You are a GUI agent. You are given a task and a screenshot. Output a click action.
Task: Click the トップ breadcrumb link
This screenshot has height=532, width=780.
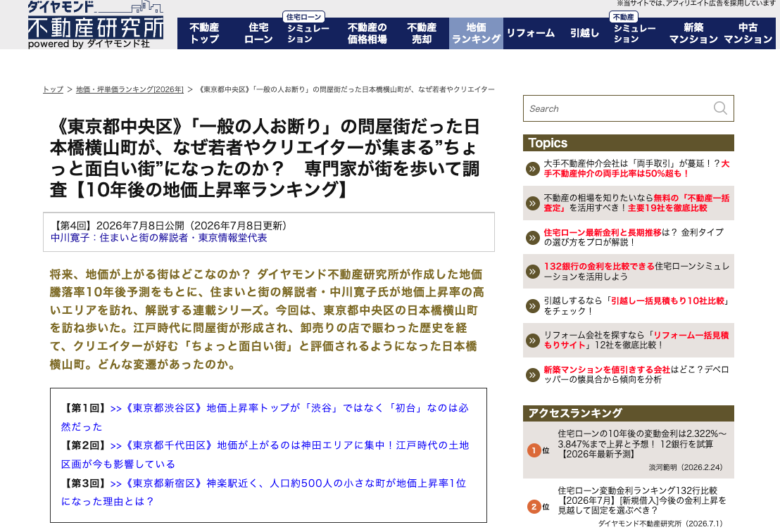pos(53,89)
